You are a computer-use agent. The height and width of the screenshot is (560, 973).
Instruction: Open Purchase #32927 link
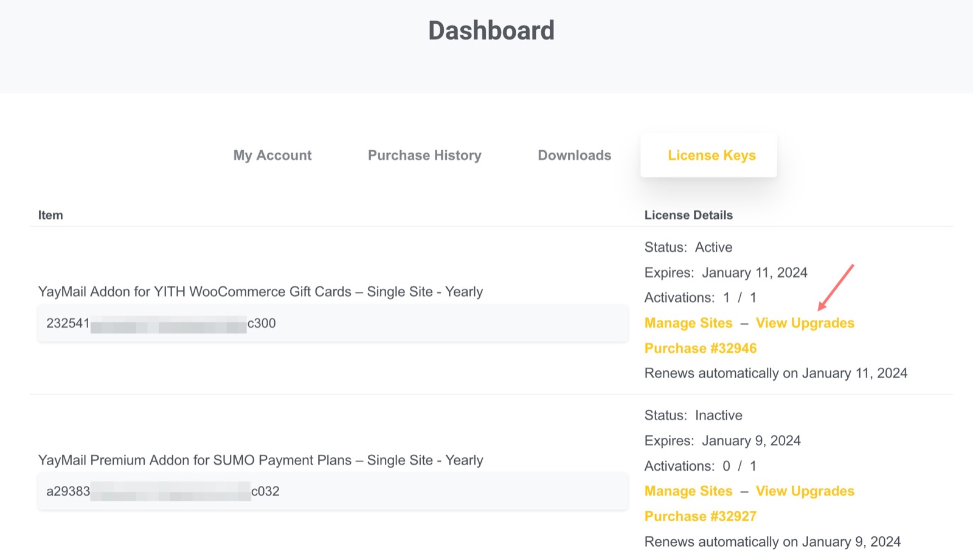[x=701, y=516]
